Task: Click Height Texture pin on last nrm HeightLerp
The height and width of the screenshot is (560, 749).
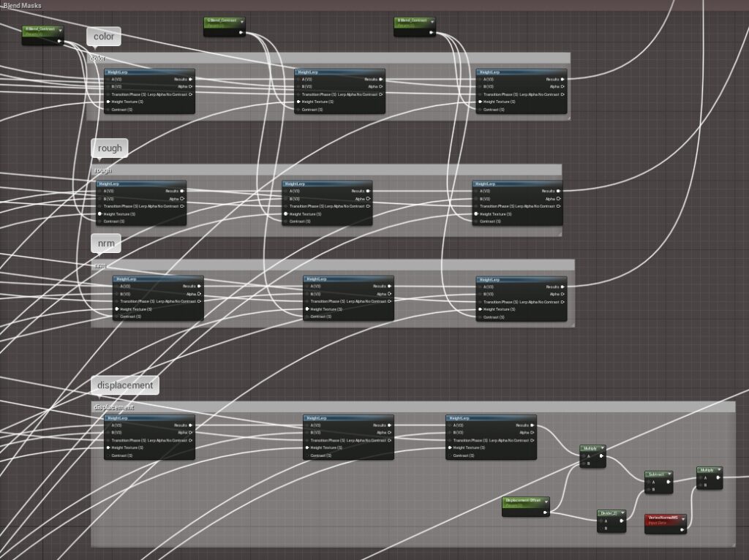Action: pyautogui.click(x=479, y=309)
